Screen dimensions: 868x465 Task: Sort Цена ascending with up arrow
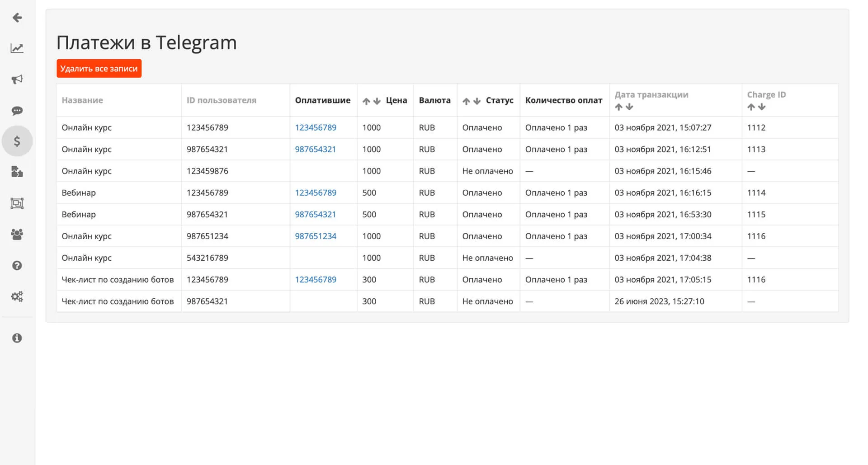pyautogui.click(x=366, y=101)
